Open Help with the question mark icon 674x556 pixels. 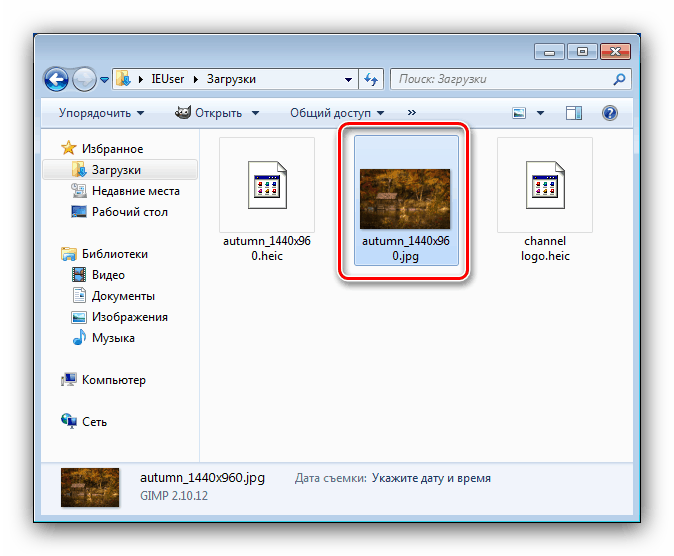(610, 113)
